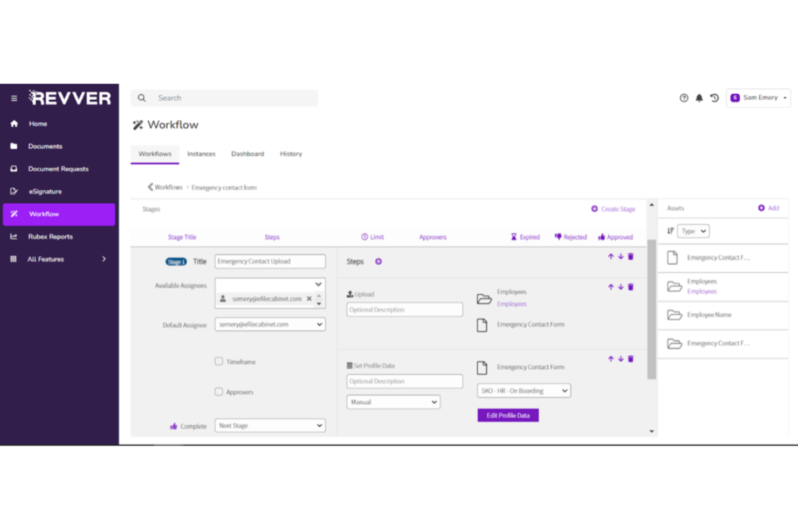Click the stages panel scrollbar
This screenshot has height=532, width=798.
click(652, 309)
